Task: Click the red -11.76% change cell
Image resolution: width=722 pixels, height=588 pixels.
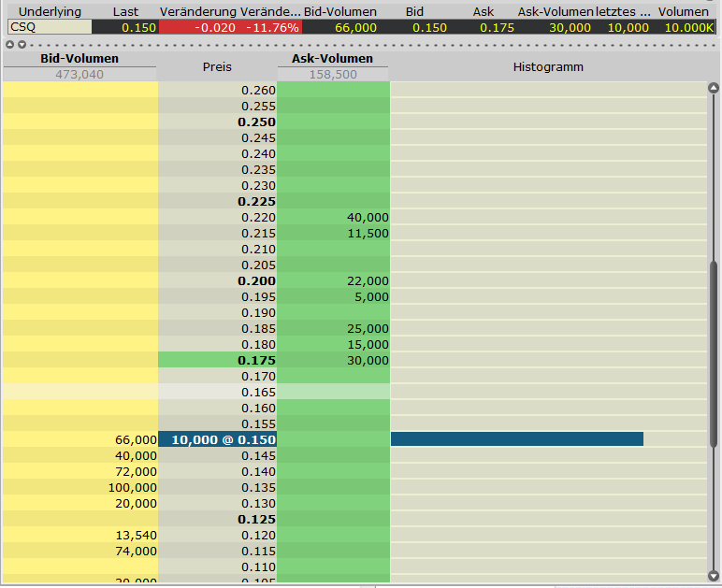Action: click(x=272, y=27)
